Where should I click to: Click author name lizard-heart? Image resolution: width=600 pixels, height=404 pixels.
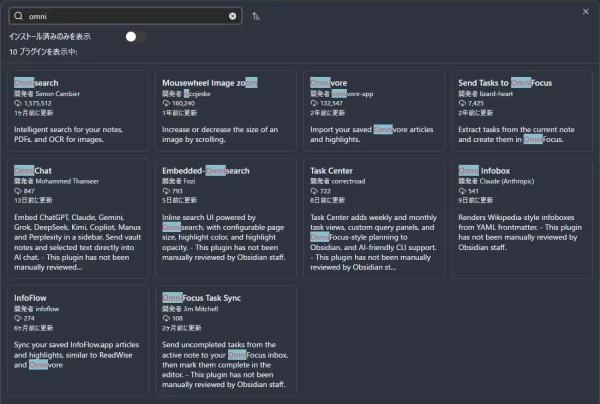[496, 94]
